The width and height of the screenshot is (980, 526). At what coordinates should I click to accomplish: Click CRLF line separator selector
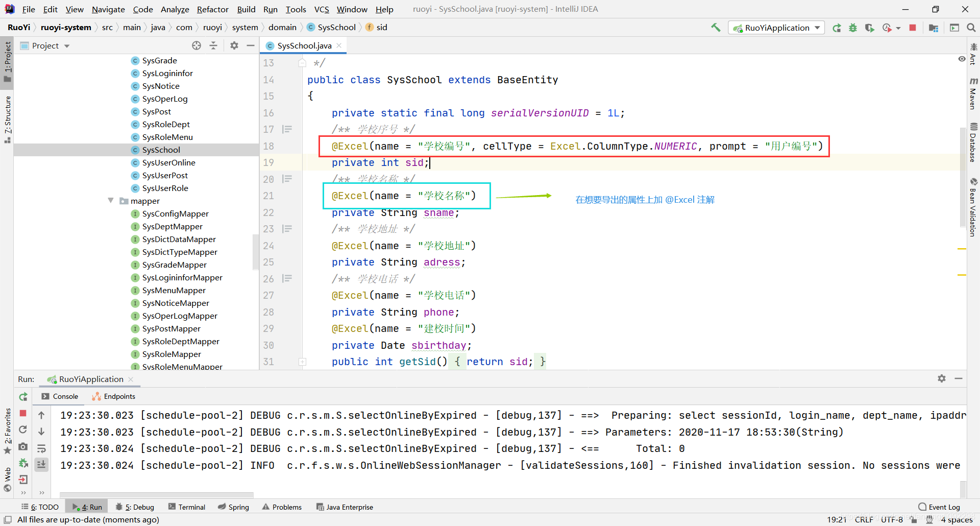(x=864, y=519)
